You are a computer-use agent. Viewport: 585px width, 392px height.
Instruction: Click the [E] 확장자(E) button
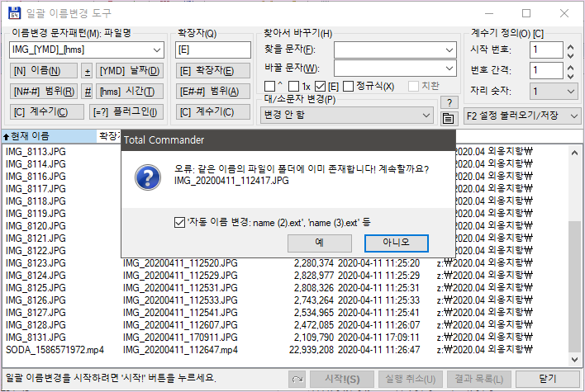tap(212, 71)
